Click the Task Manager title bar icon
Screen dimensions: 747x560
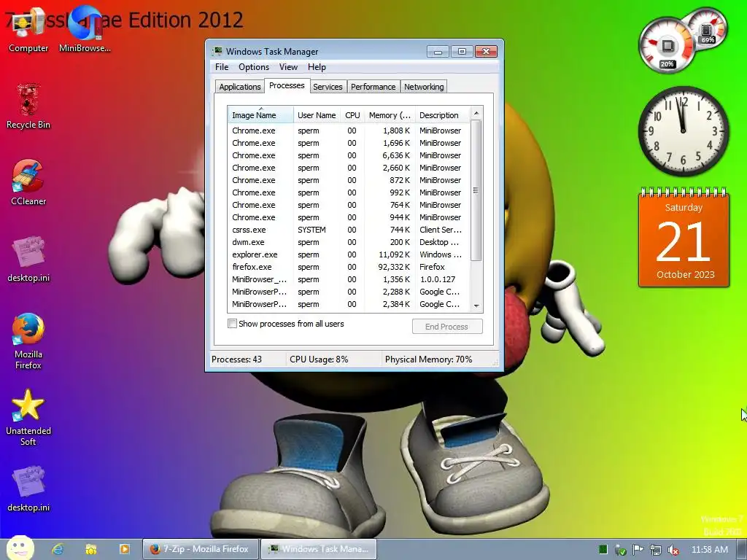pyautogui.click(x=217, y=51)
